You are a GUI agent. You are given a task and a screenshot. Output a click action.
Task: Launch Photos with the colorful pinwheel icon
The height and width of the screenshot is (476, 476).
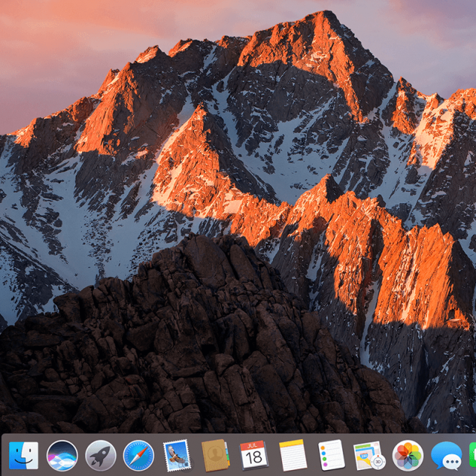408,455
